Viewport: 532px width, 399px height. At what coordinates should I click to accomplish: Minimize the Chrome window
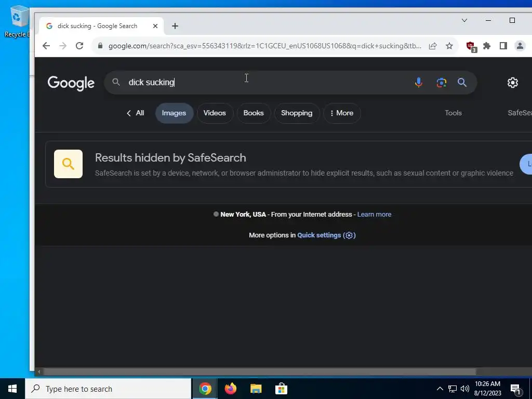[488, 20]
